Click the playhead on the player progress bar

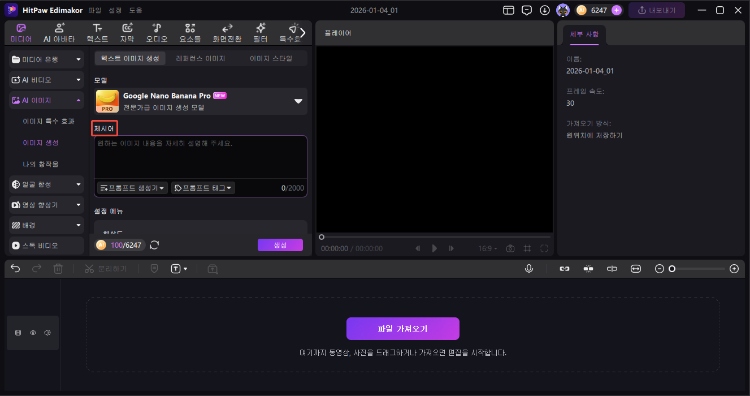(x=321, y=237)
